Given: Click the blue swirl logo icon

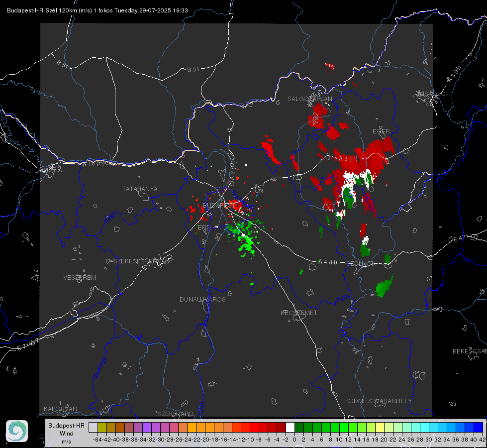Looking at the screenshot, I should (x=17, y=431).
